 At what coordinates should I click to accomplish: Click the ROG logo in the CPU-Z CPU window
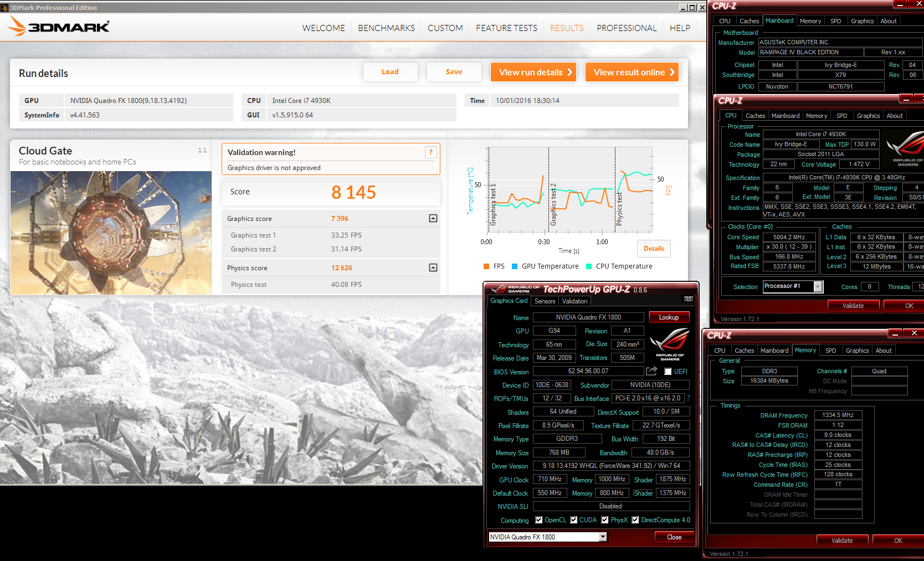(905, 148)
